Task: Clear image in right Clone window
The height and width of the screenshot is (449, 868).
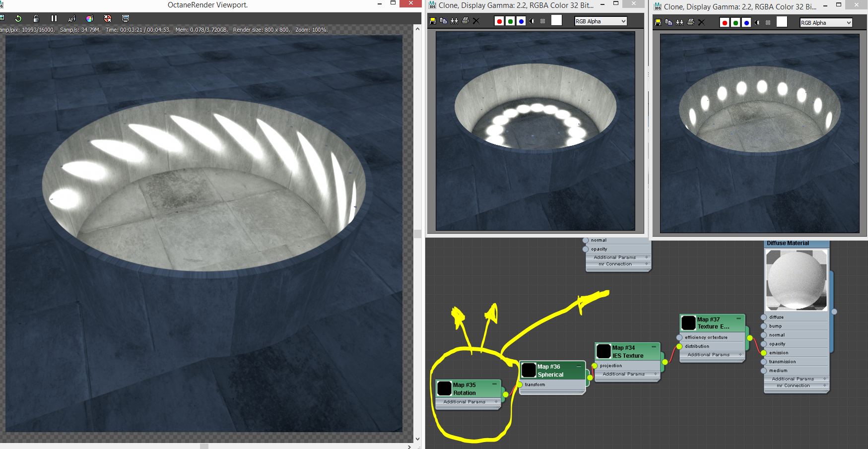Action: [701, 22]
